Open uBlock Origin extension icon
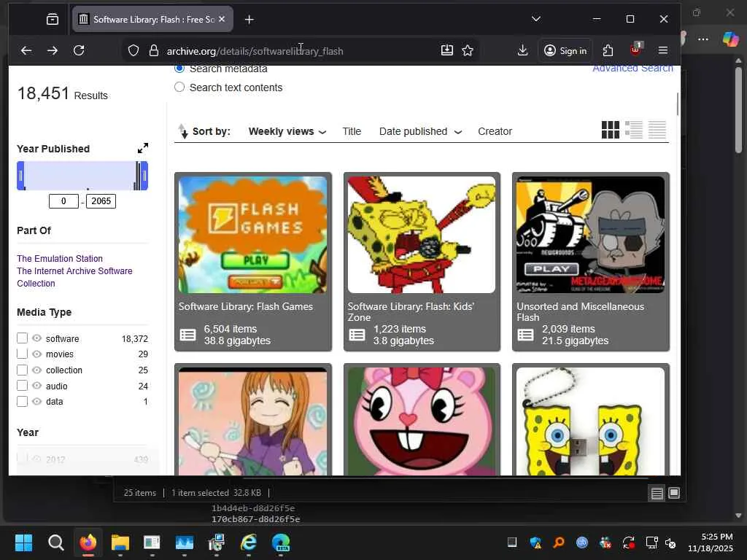Image resolution: width=747 pixels, height=560 pixels. coord(635,50)
